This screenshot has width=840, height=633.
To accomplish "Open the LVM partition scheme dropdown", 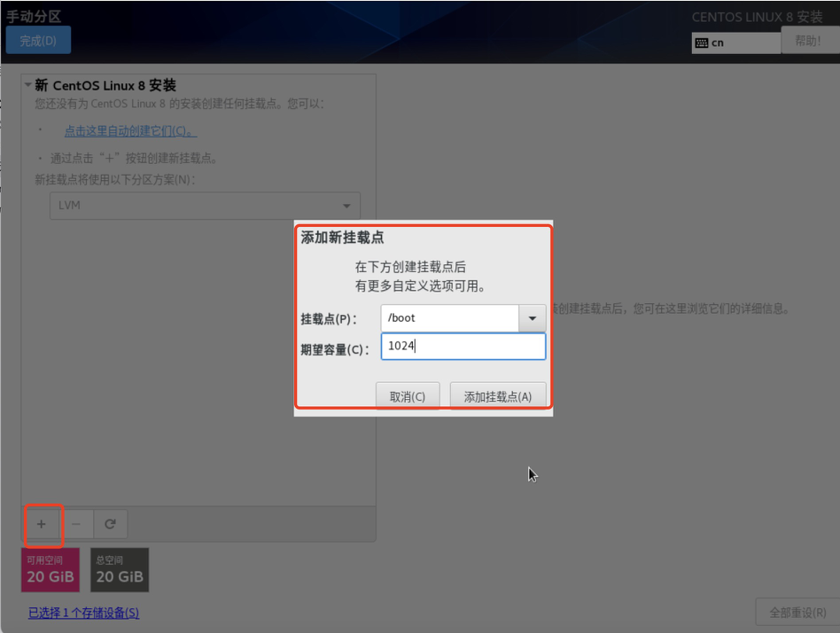I will [205, 206].
